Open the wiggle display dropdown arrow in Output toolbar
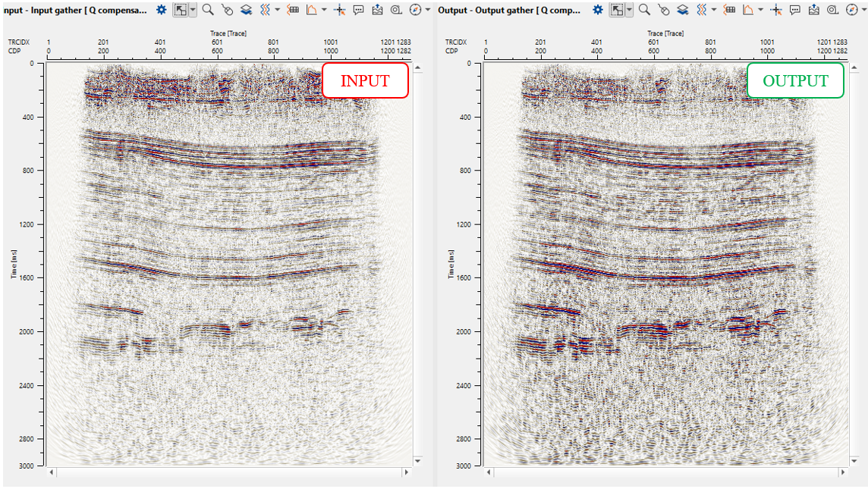 [713, 10]
